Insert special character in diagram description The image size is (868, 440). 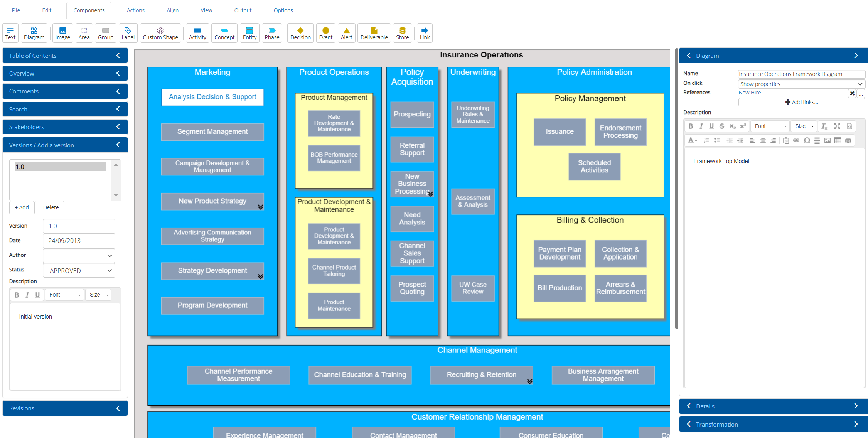point(806,141)
